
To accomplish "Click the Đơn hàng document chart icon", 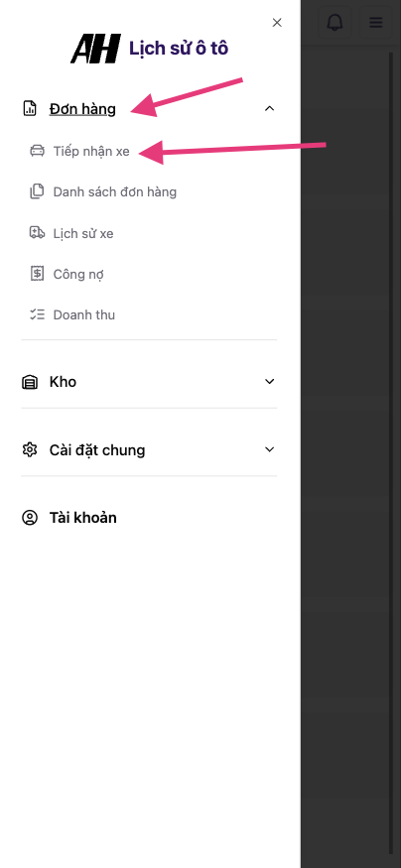I will point(30,108).
